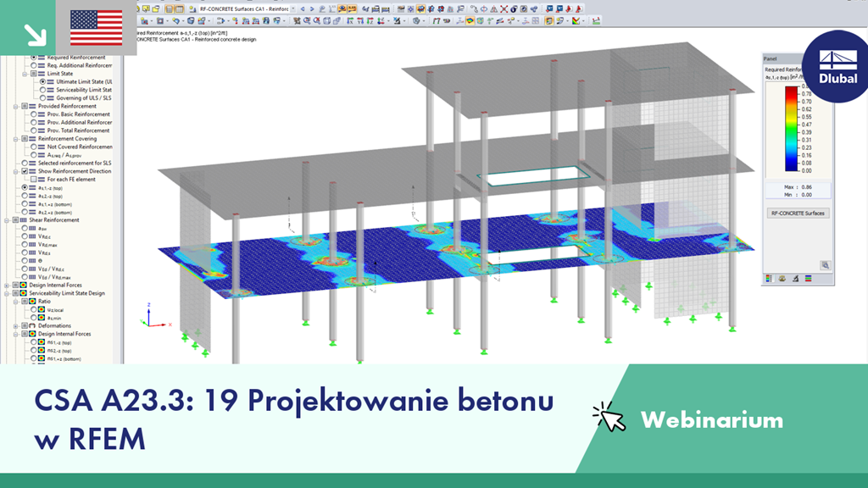Expand the Deformations tree entry
This screenshot has height=488, width=868.
click(x=15, y=325)
